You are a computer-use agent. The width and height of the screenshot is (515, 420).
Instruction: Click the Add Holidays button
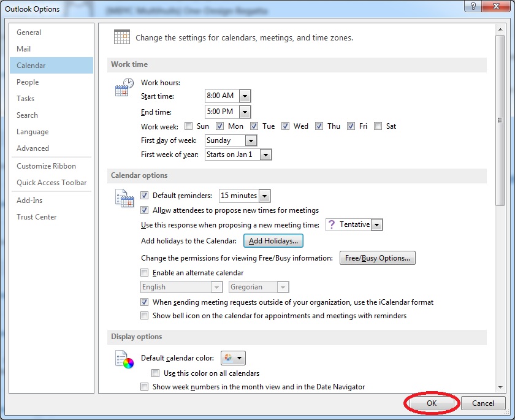[x=273, y=241]
